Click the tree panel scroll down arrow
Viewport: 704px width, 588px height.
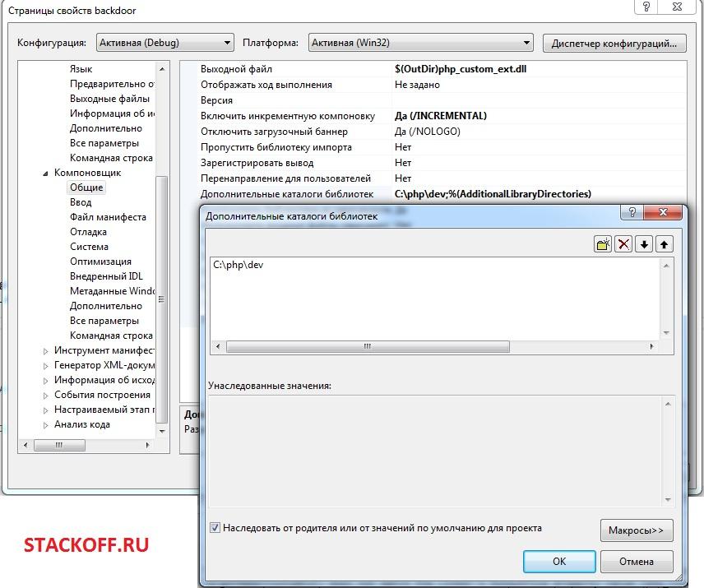[x=162, y=432]
